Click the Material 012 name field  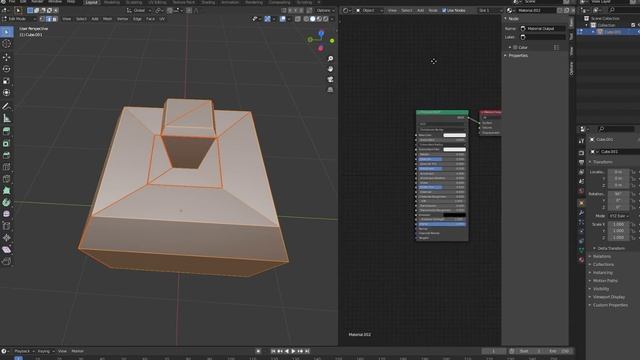tap(536, 10)
